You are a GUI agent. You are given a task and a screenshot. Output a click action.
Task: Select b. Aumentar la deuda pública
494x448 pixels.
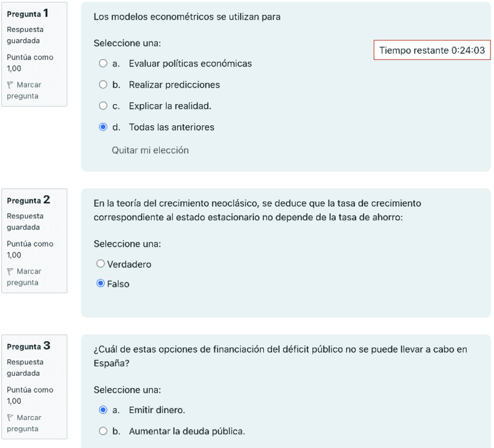pyautogui.click(x=103, y=432)
